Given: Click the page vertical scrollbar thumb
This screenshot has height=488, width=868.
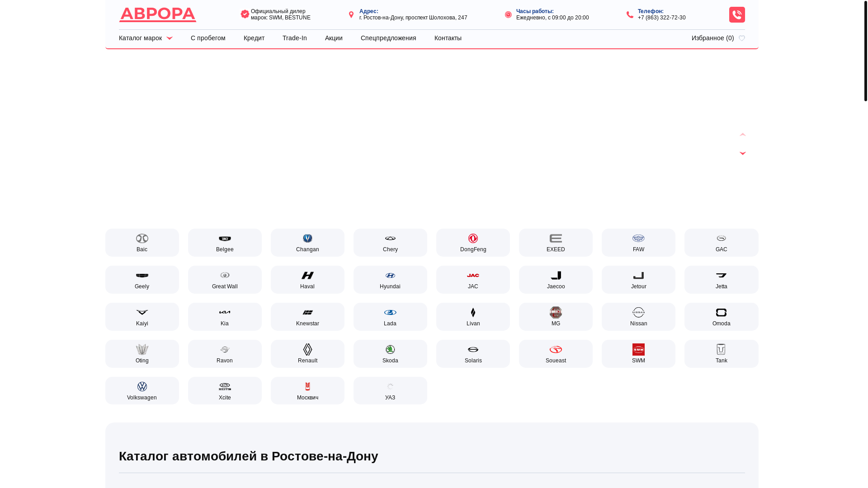Looking at the screenshot, I should point(865,51).
